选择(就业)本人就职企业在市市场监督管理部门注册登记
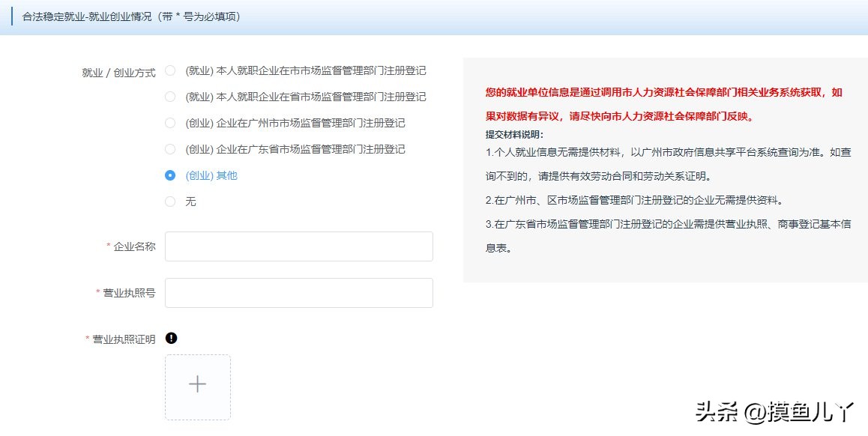868x436 pixels. coord(170,70)
